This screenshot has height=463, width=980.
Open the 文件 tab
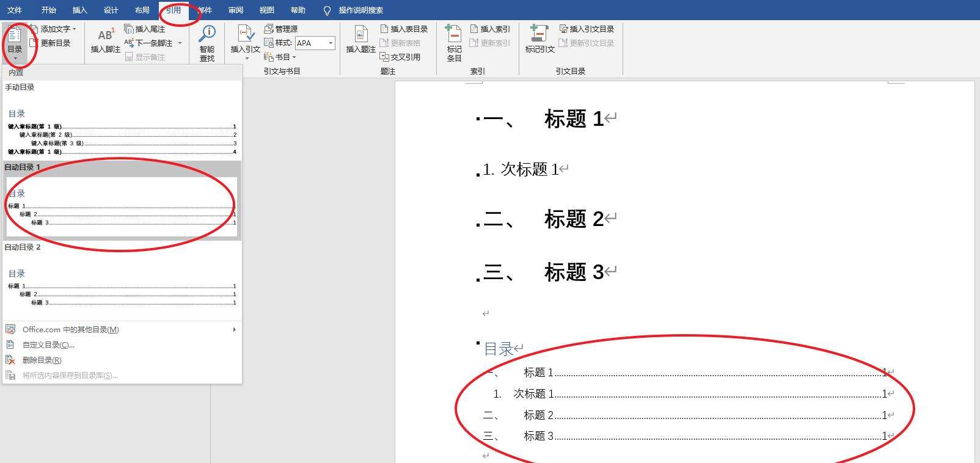15,10
